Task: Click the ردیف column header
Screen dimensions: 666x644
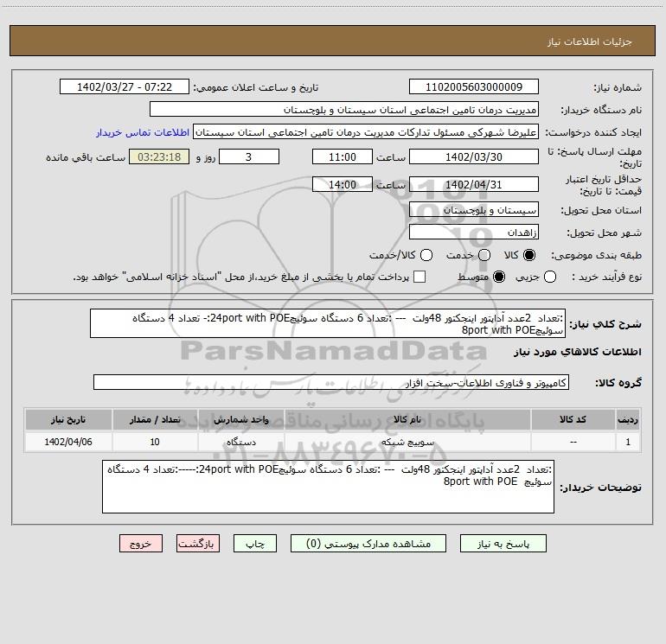Action: point(628,420)
